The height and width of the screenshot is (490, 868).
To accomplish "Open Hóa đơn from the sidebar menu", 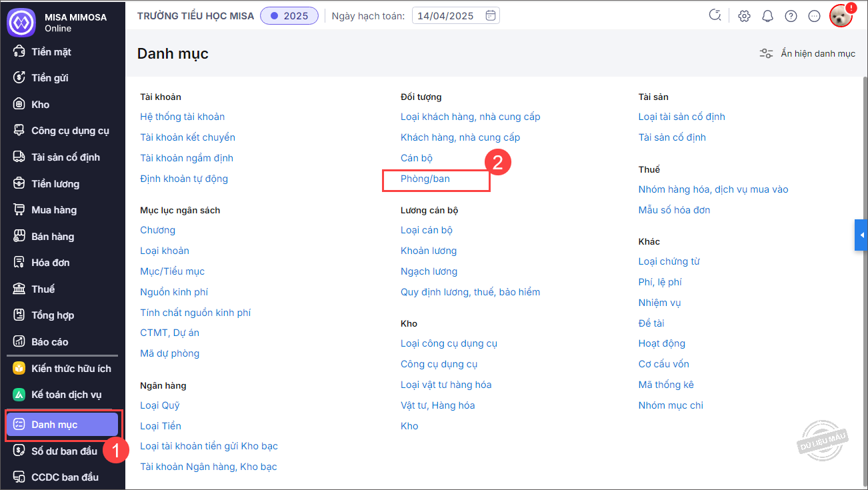I will coord(51,263).
